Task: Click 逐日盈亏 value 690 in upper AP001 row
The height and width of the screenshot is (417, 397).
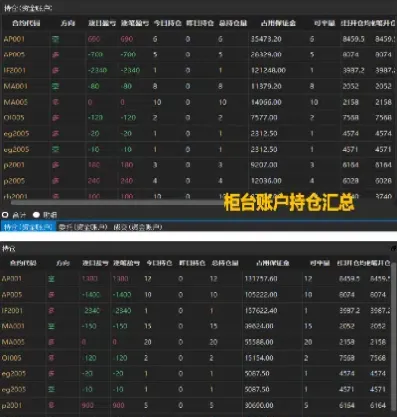Action: 94,39
